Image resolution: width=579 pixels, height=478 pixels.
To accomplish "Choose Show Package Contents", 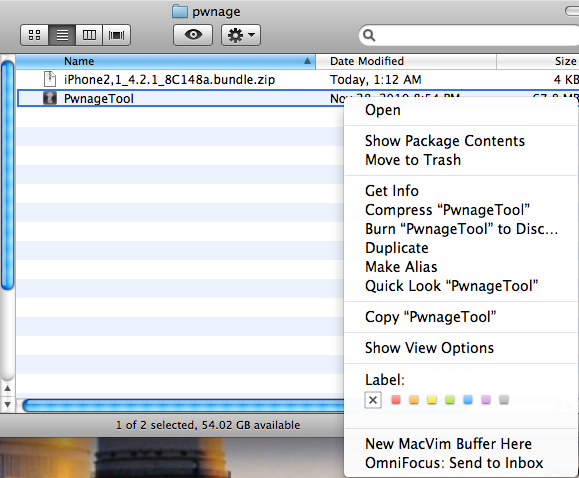I will (x=461, y=141).
